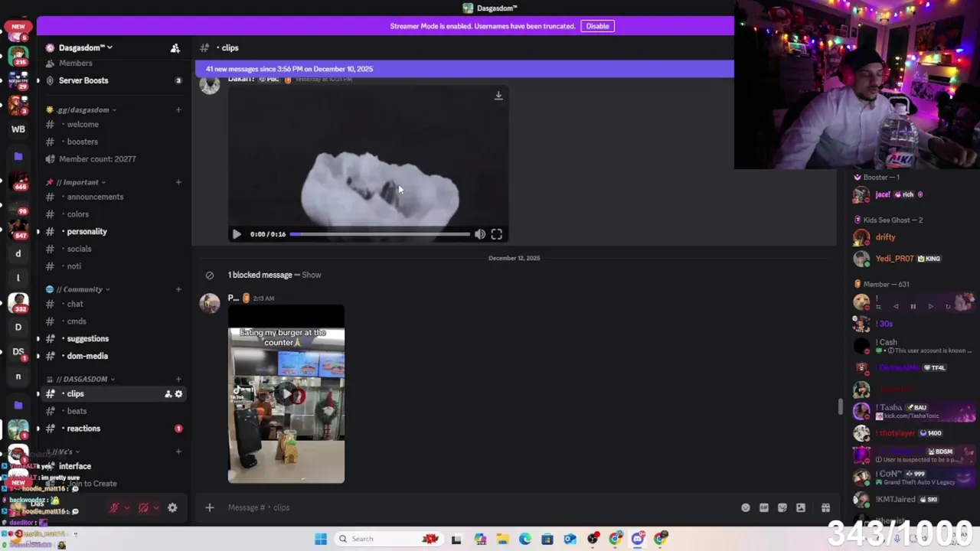Screen dimensions: 980x551
Task: Click the Windows taskbar Search box
Action: [388, 539]
